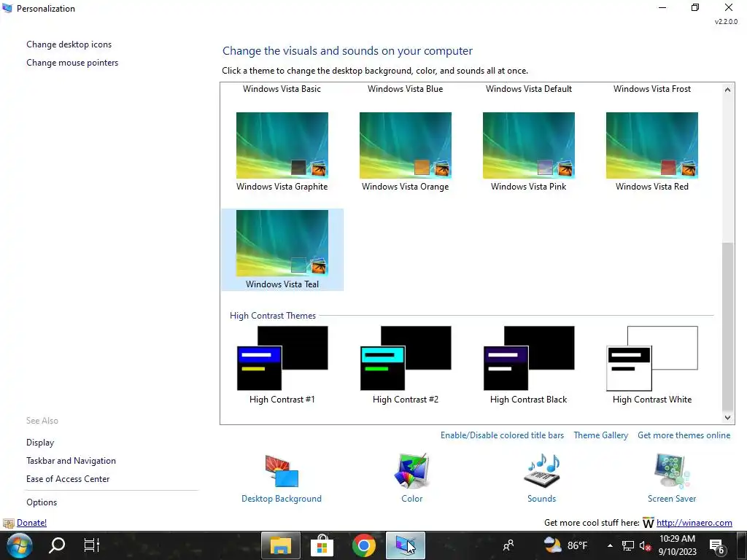Click the Donate! link
This screenshot has width=747, height=560.
(32, 522)
